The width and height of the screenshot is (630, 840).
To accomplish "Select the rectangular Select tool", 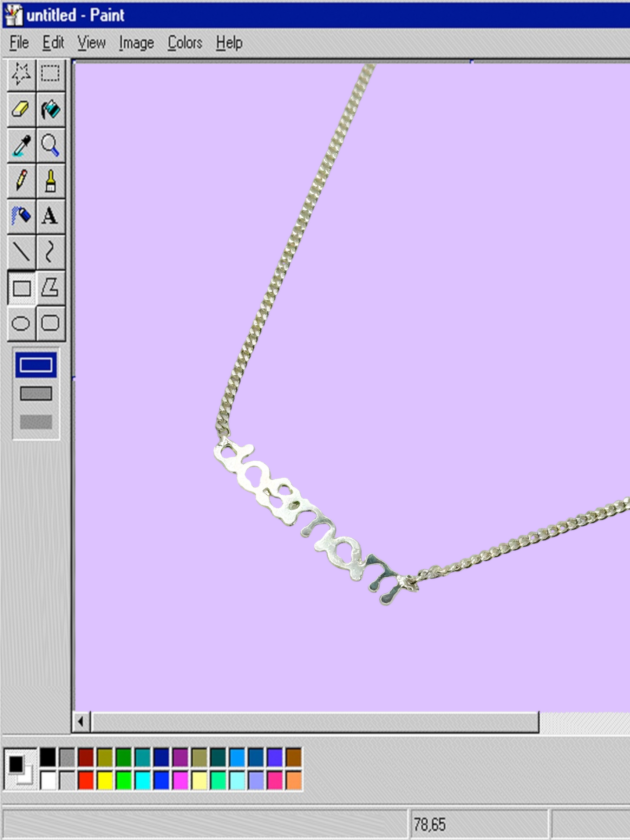I will pos(51,74).
